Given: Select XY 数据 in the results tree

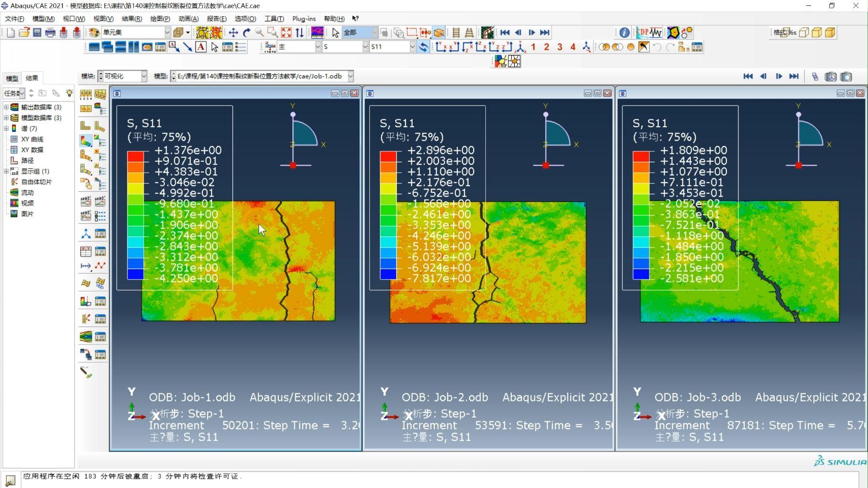Looking at the screenshot, I should click(x=32, y=150).
